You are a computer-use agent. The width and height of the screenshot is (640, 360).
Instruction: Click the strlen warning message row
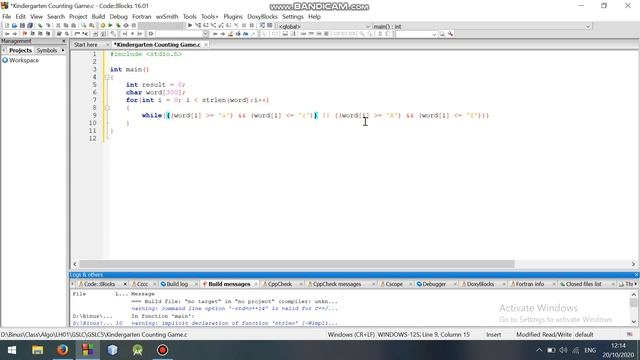(x=205, y=323)
